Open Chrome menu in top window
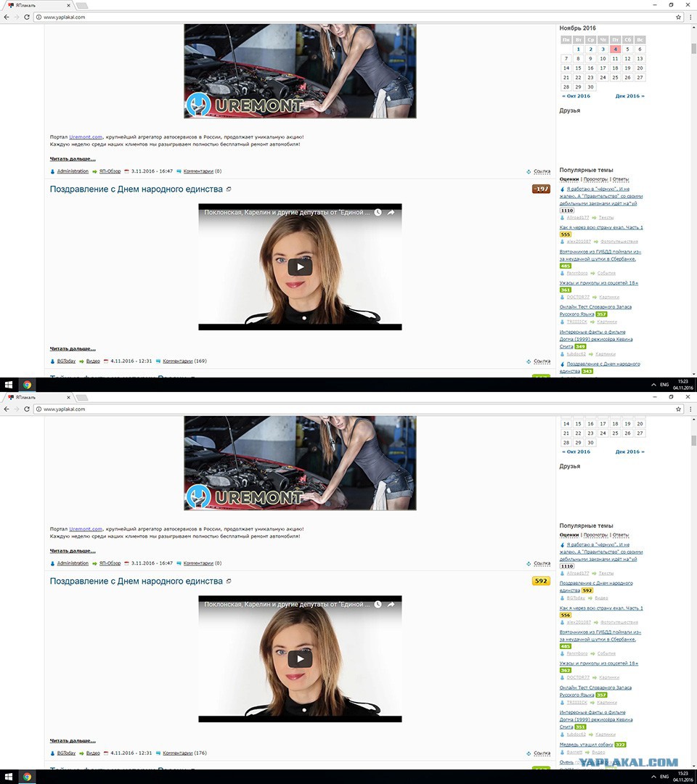The height and width of the screenshot is (784, 697). [690, 17]
